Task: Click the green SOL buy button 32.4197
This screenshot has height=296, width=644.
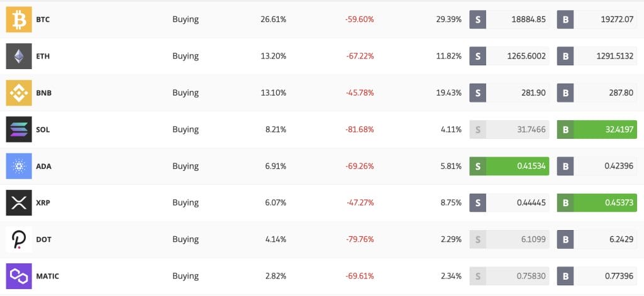Action: point(596,129)
